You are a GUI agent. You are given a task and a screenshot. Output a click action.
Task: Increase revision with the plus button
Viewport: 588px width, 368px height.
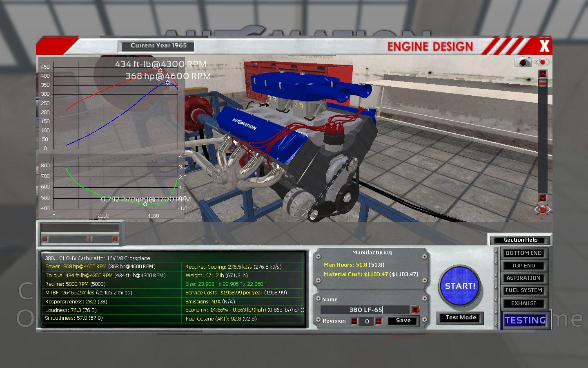point(379,321)
